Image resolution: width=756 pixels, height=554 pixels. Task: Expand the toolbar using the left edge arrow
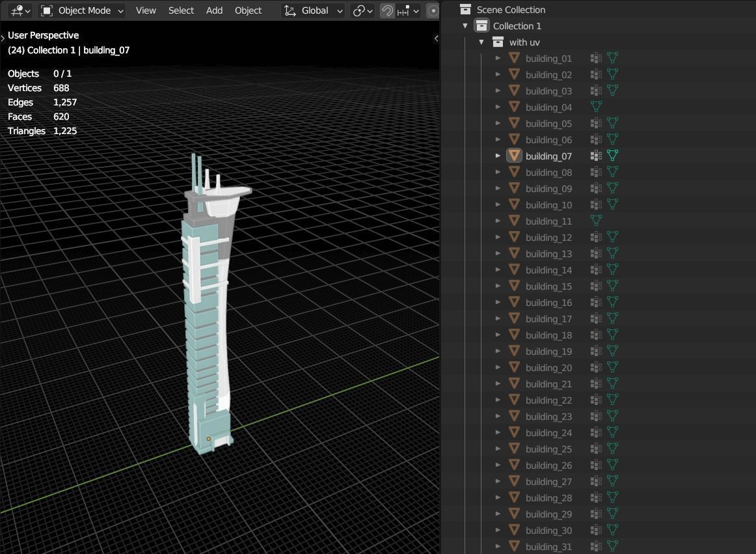click(3, 38)
